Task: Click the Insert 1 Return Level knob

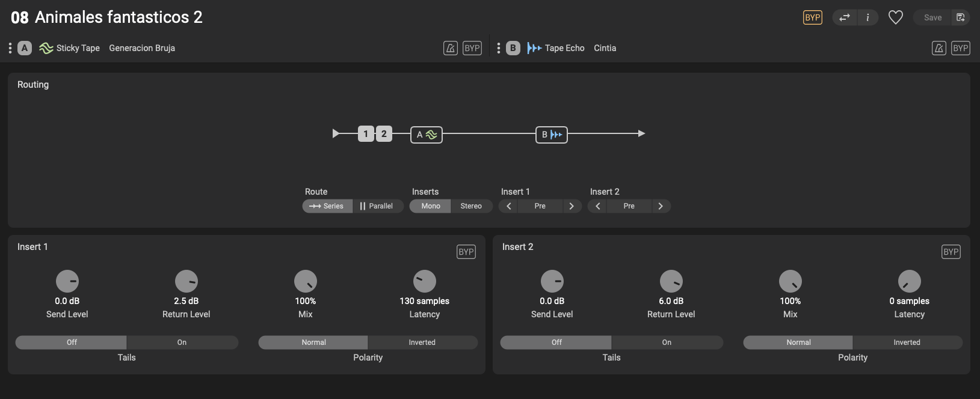Action: point(186,281)
